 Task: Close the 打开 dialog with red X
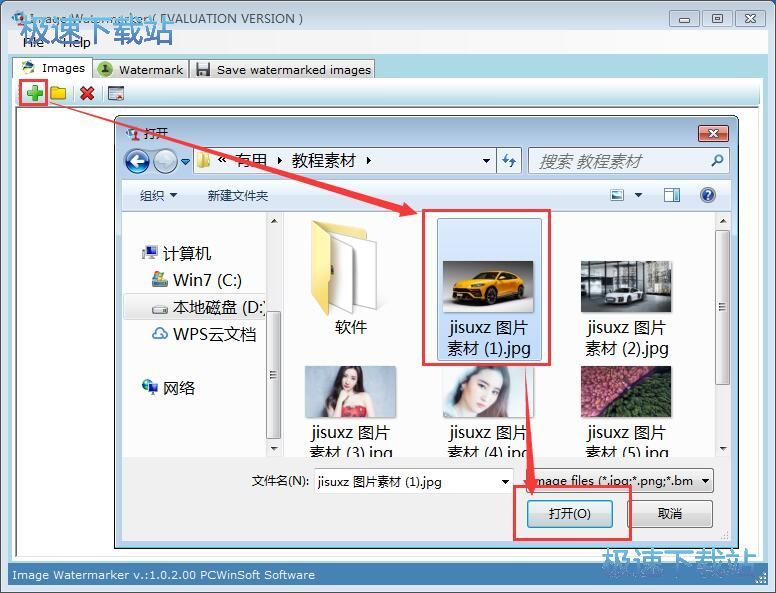click(713, 133)
